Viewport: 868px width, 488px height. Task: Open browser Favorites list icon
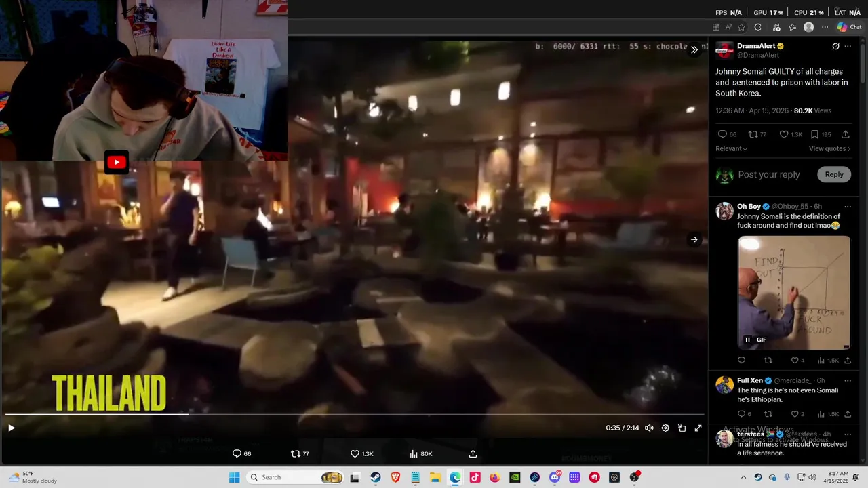point(792,27)
